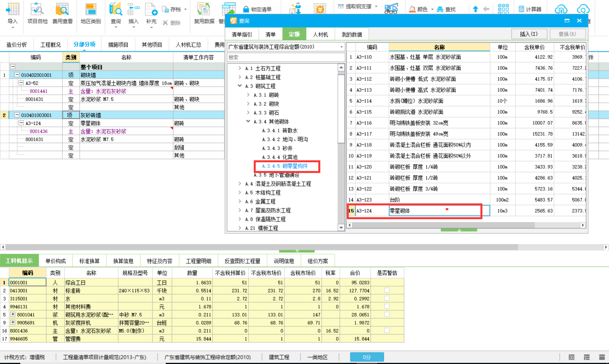Click the second cloud search icon

click(583, 9)
